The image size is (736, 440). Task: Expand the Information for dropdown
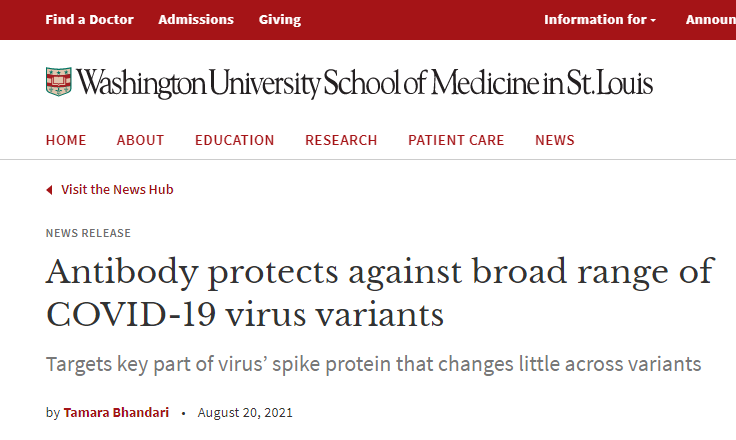tap(600, 20)
